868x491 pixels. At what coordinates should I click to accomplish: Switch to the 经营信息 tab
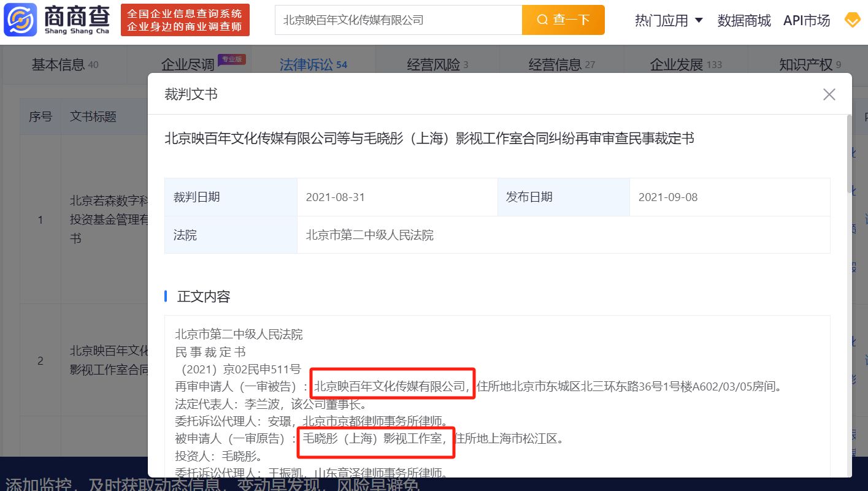click(x=561, y=64)
